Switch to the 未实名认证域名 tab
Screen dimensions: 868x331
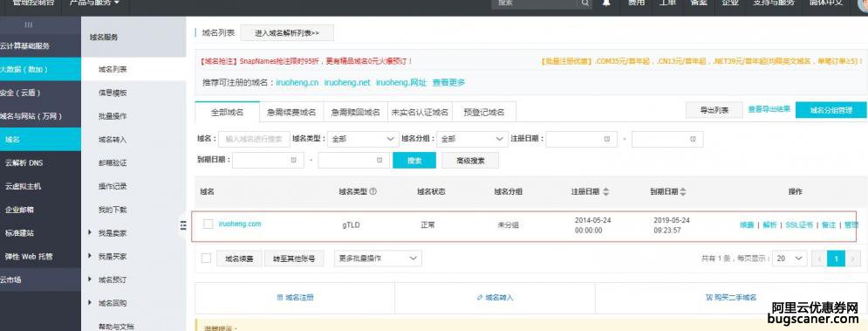(420, 112)
